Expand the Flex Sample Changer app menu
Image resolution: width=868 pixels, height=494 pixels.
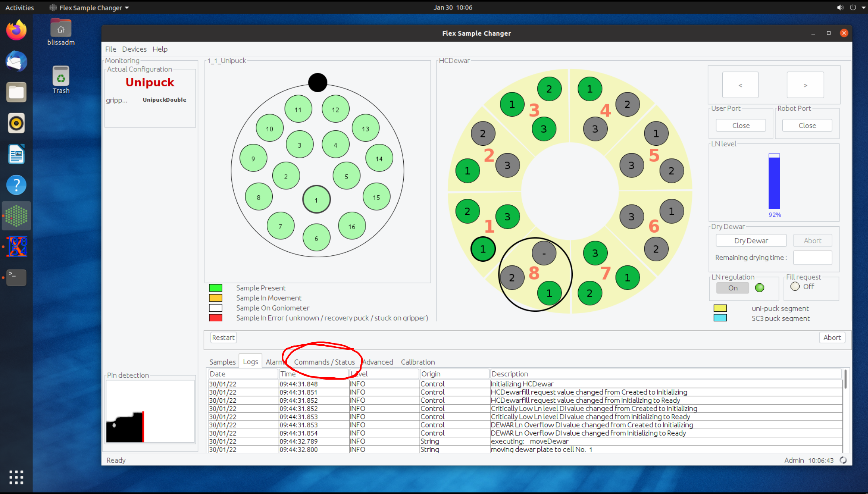pyautogui.click(x=90, y=8)
